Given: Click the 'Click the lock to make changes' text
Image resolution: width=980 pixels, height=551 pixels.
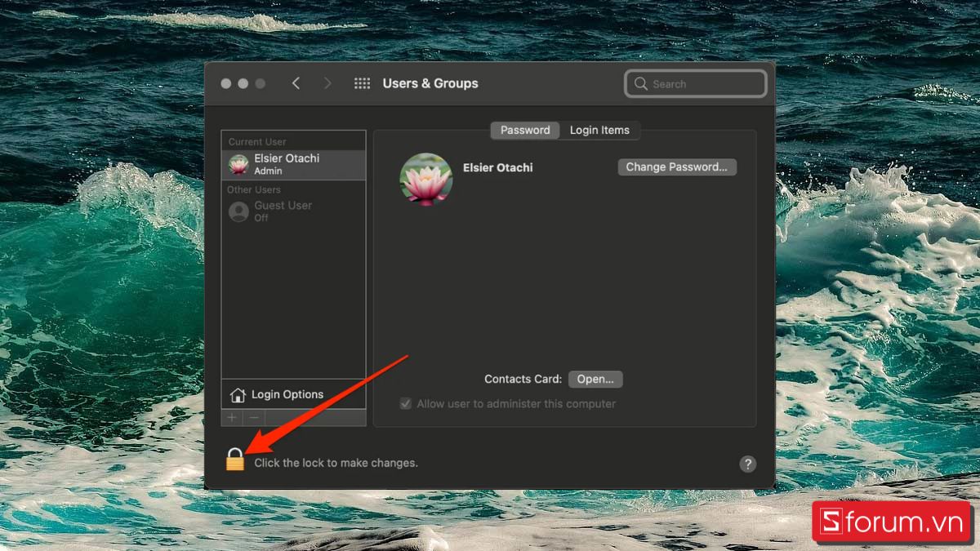Looking at the screenshot, I should coord(336,463).
